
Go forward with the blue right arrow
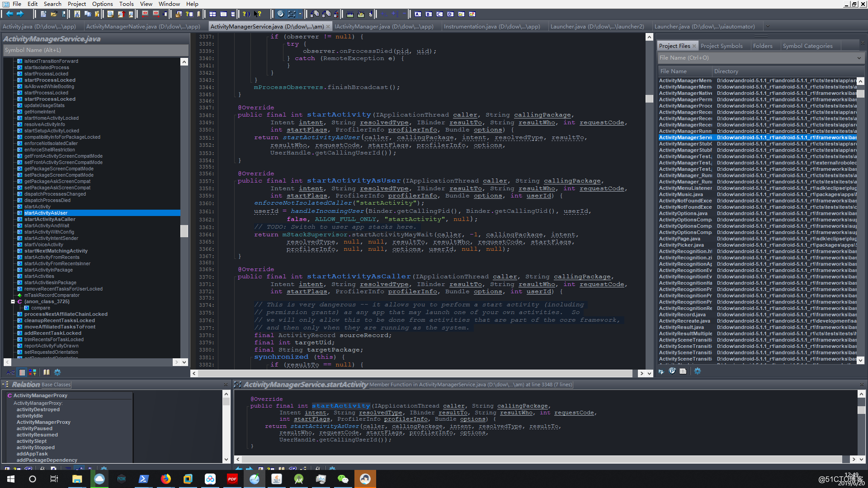click(x=20, y=14)
